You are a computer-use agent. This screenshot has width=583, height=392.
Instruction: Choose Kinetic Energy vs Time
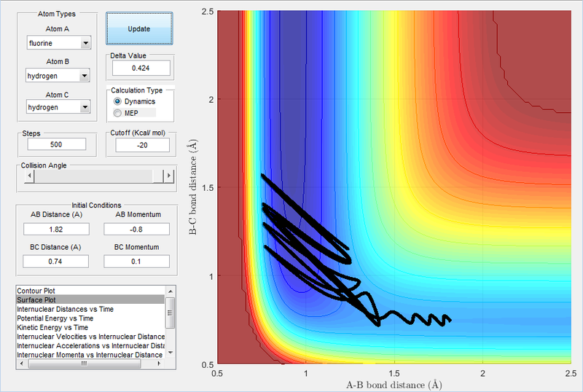point(90,327)
